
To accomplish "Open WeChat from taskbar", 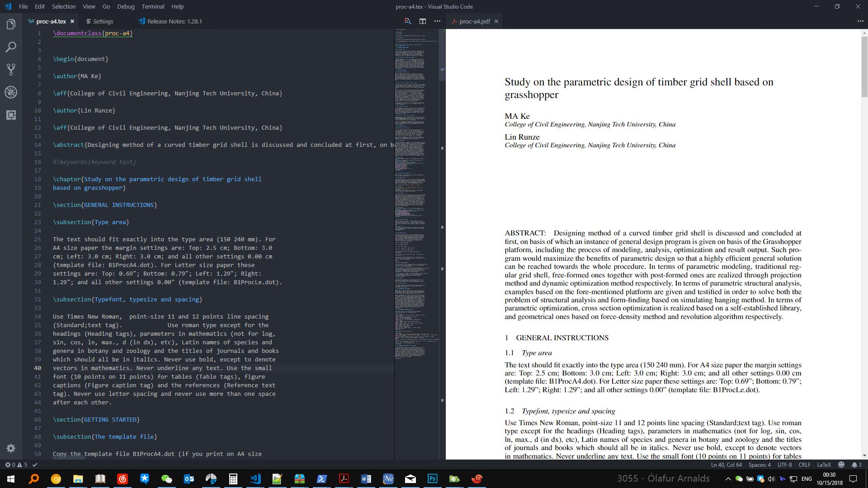I will pos(167,479).
